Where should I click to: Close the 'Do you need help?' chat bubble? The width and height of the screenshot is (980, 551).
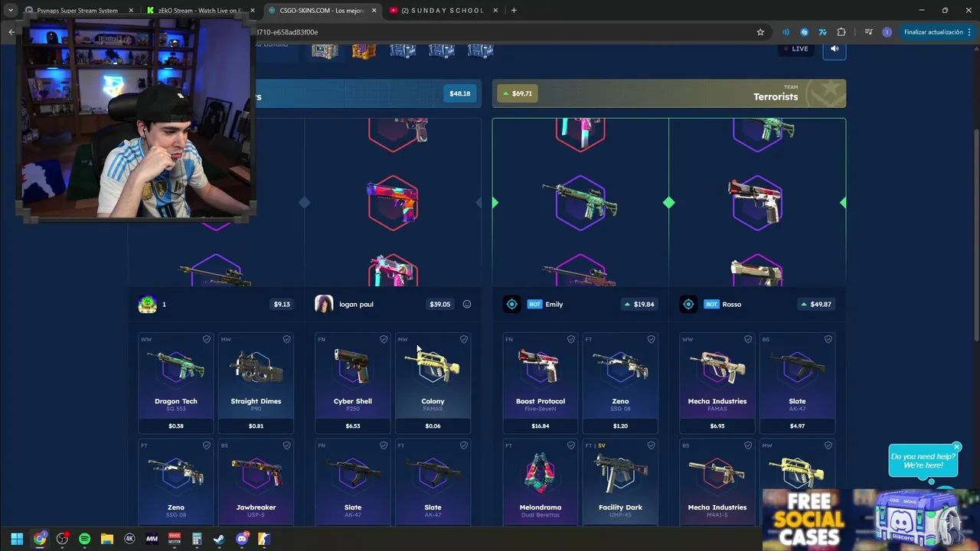(956, 447)
